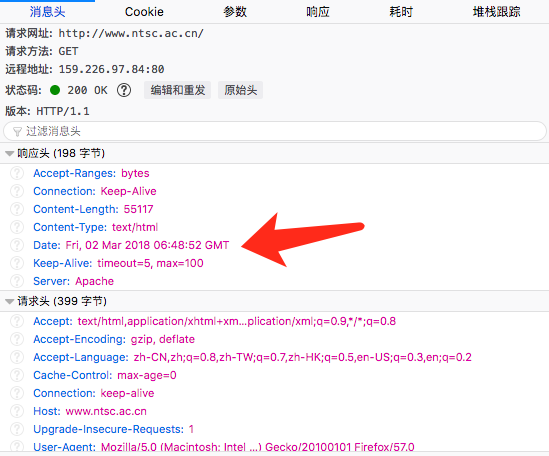Image resolution: width=549 pixels, height=456 pixels.
Task: Open help icon for response Connection Keep-Alive
Action: [17, 191]
